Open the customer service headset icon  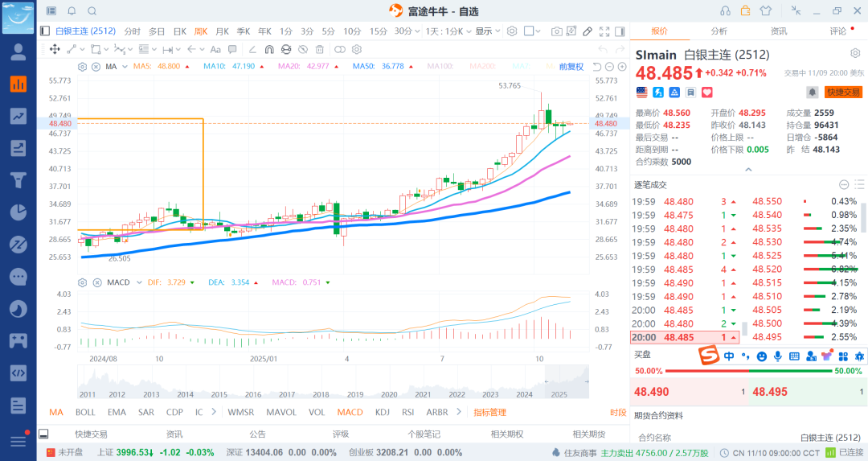[725, 10]
